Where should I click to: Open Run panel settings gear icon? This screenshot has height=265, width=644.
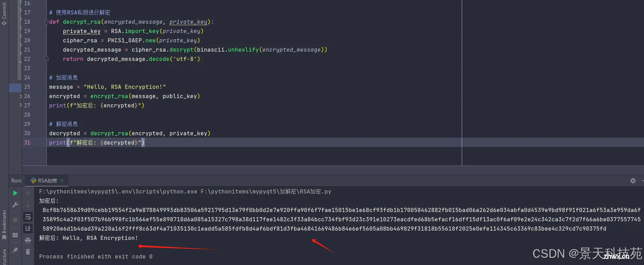(633, 181)
